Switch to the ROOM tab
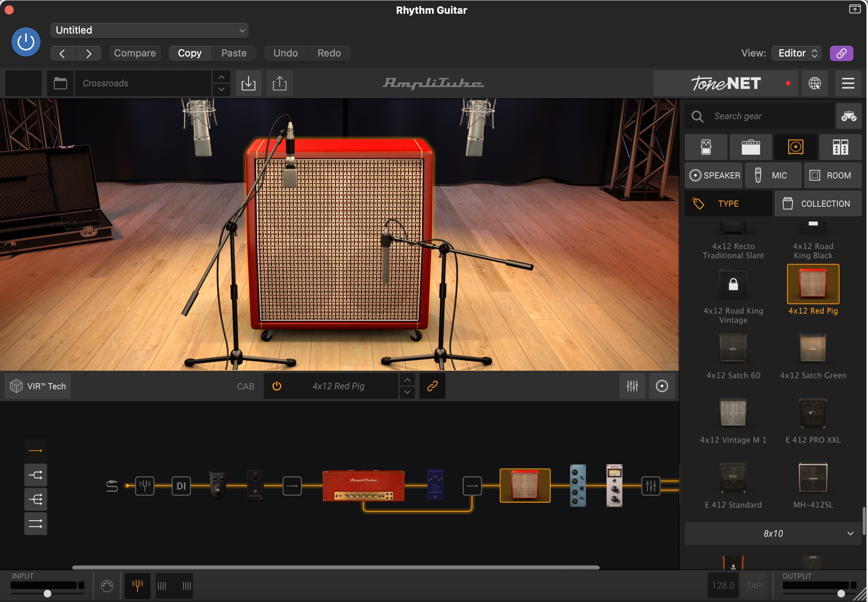868x602 pixels. (833, 175)
